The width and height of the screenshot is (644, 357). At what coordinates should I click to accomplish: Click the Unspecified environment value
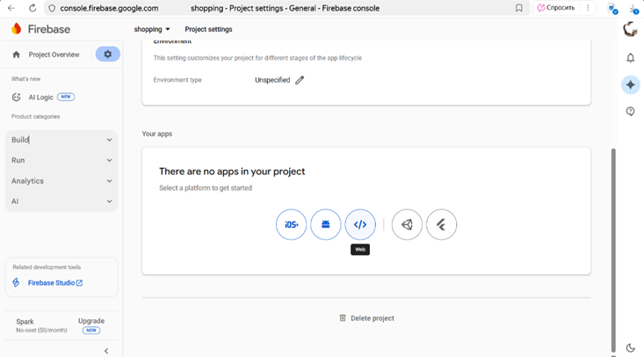click(x=272, y=80)
